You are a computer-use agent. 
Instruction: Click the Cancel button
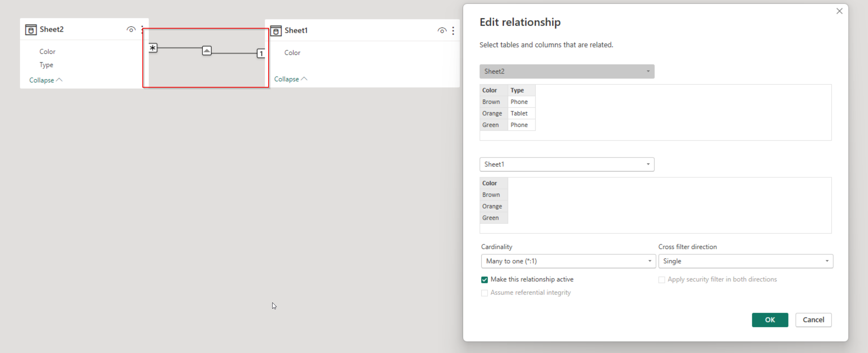(x=813, y=320)
